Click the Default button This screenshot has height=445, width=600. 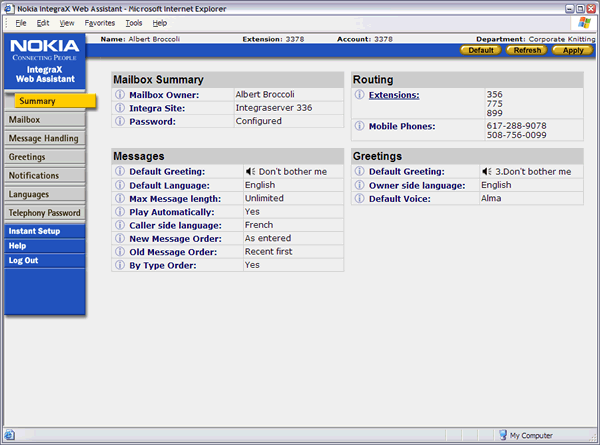[481, 50]
